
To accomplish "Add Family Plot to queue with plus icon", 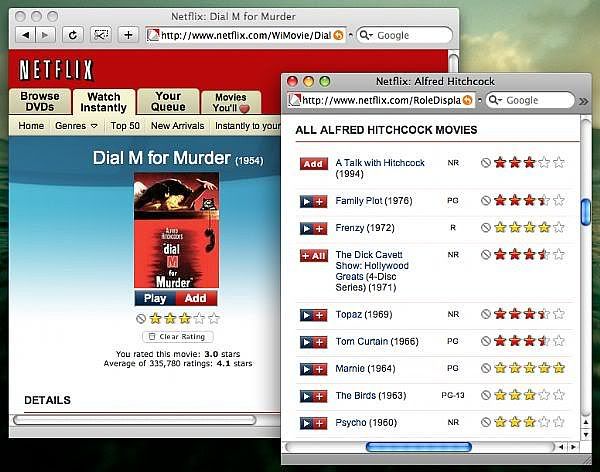I will click(320, 201).
